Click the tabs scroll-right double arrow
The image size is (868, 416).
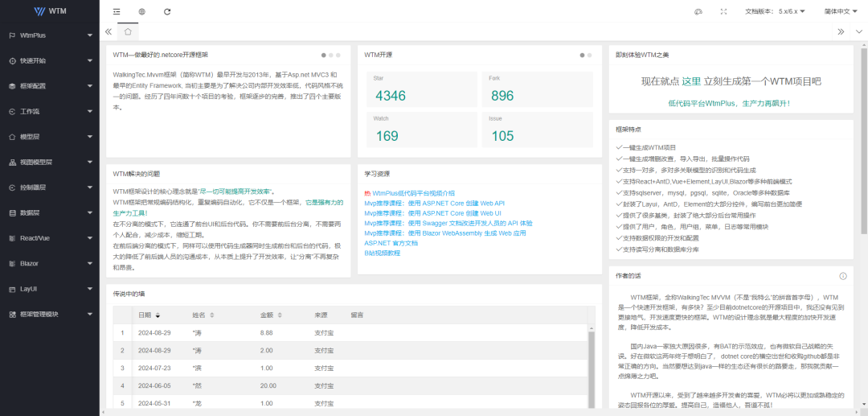tap(841, 31)
